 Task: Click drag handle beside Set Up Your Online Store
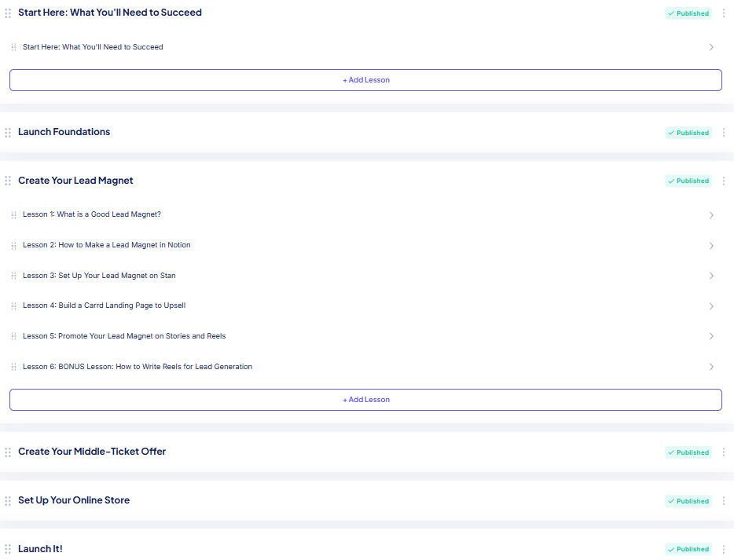(8, 501)
